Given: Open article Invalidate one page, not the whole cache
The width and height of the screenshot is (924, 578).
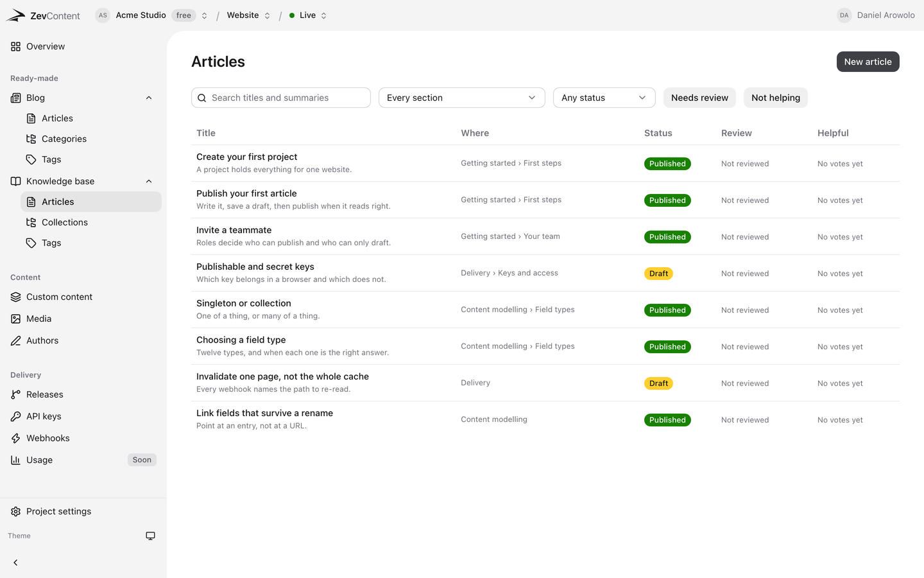Looking at the screenshot, I should (282, 376).
